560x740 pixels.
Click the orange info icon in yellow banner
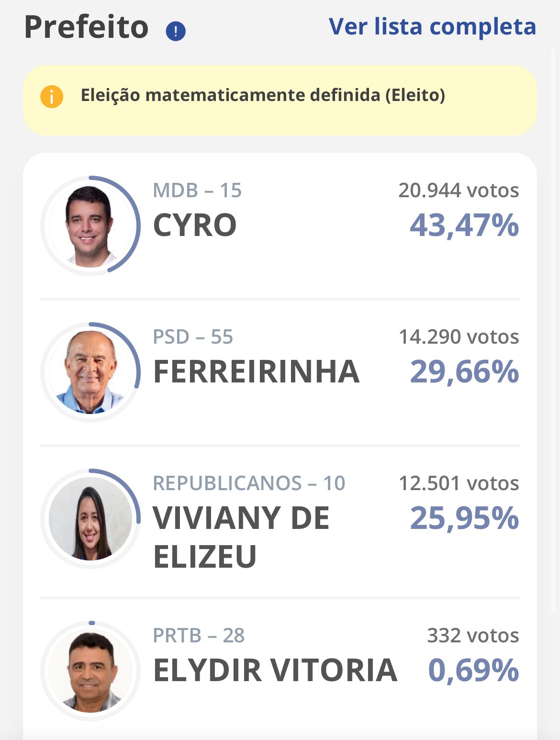coord(52,96)
